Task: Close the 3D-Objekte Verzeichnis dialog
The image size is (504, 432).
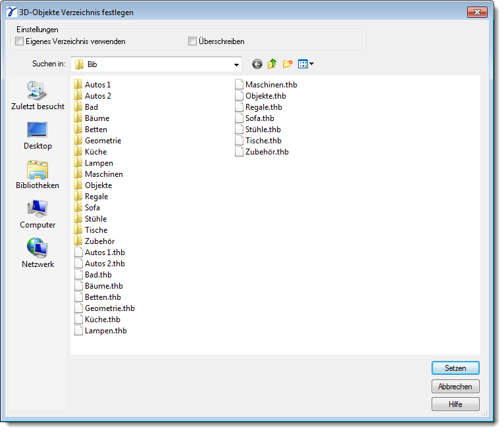Action: [477, 12]
